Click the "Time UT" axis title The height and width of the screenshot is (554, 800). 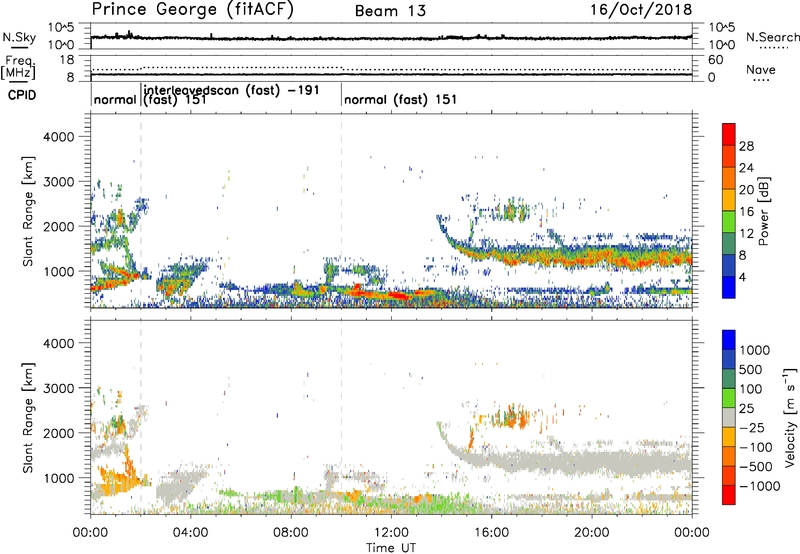click(x=391, y=547)
